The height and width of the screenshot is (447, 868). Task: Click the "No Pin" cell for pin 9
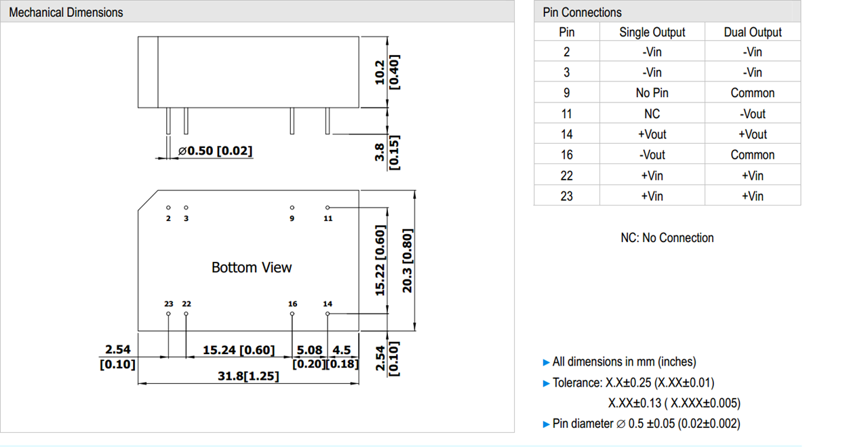[x=652, y=93]
